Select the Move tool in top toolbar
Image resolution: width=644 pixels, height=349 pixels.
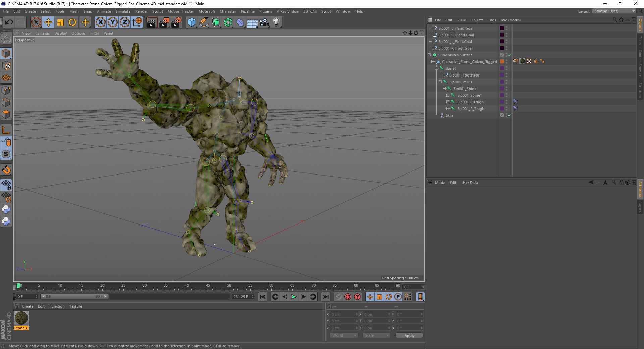[x=48, y=22]
